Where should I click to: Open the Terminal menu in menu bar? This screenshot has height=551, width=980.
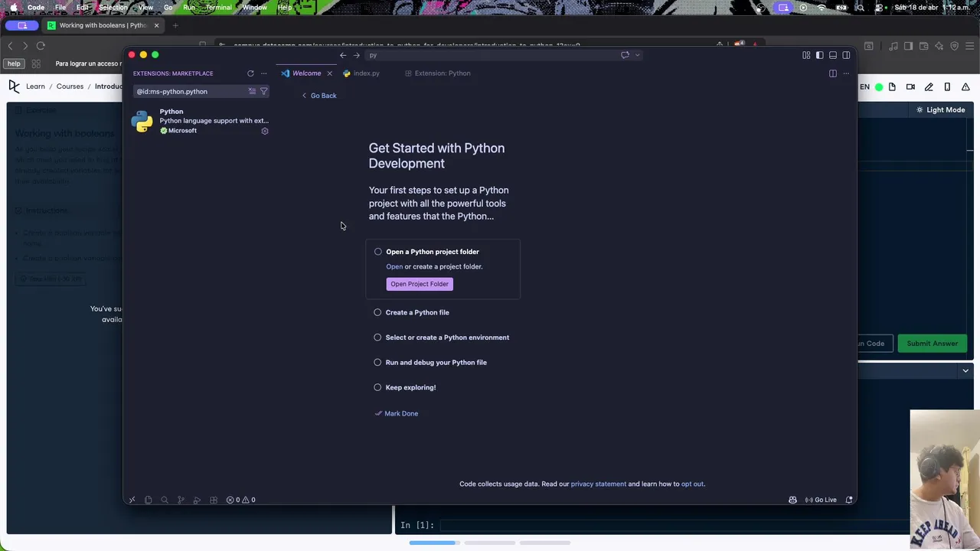coord(218,7)
